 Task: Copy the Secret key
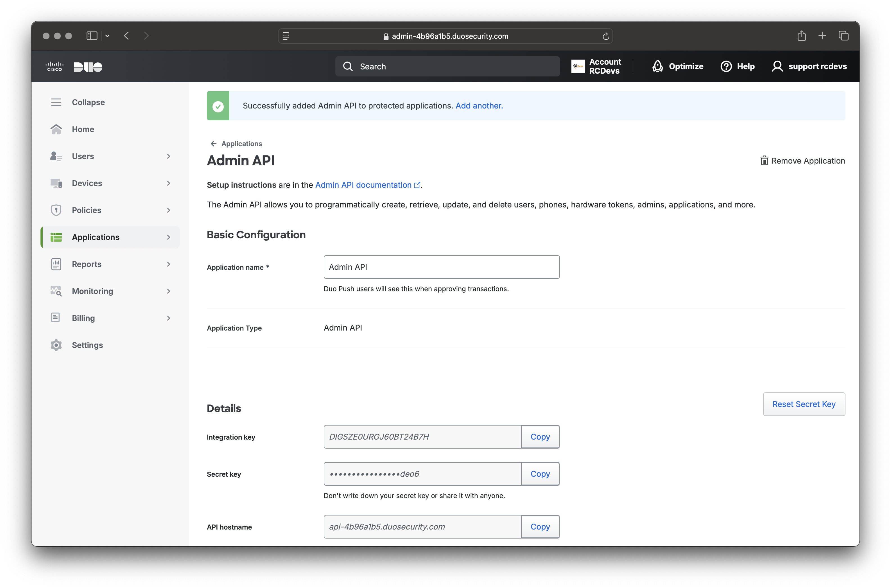click(540, 474)
